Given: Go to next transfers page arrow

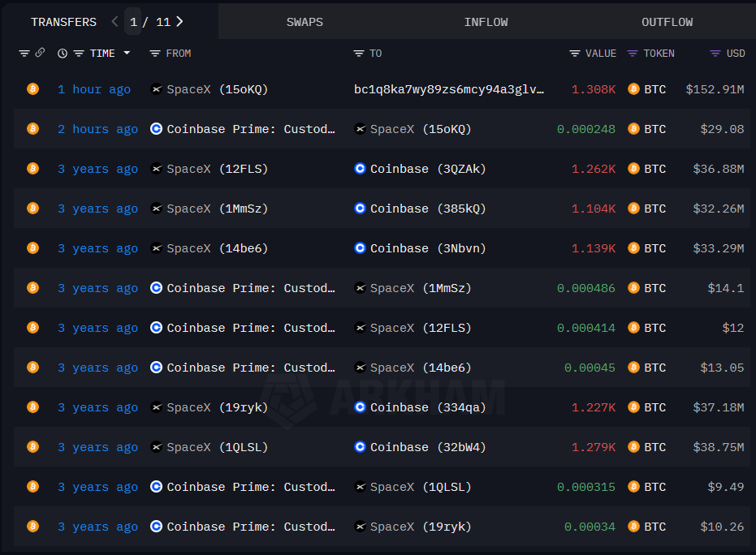Looking at the screenshot, I should click(x=179, y=22).
